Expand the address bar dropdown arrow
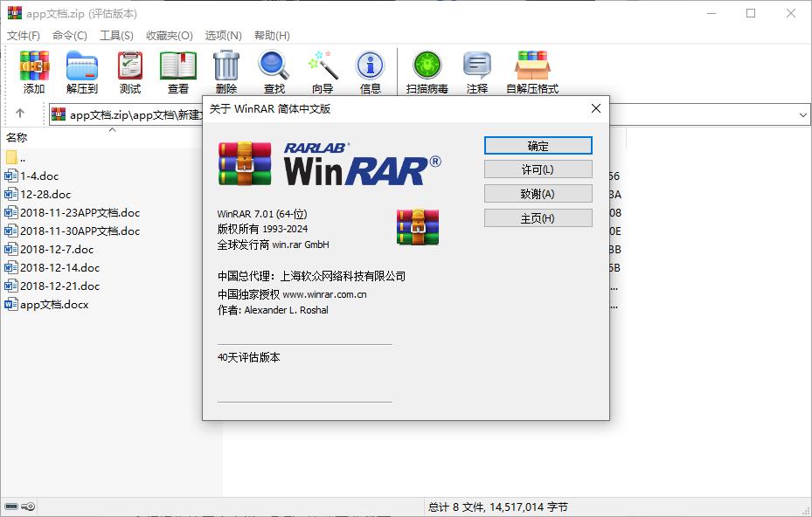This screenshot has height=517, width=812. click(802, 114)
